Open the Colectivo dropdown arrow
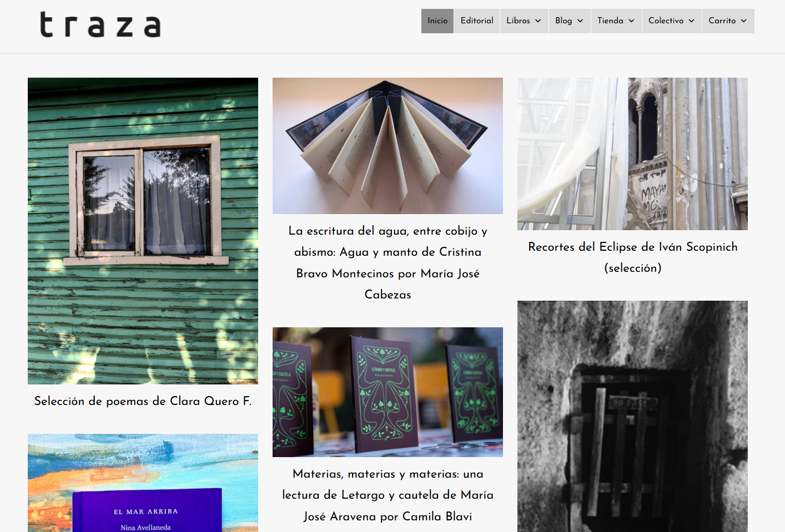Viewport: 785px width, 532px height. coord(692,21)
